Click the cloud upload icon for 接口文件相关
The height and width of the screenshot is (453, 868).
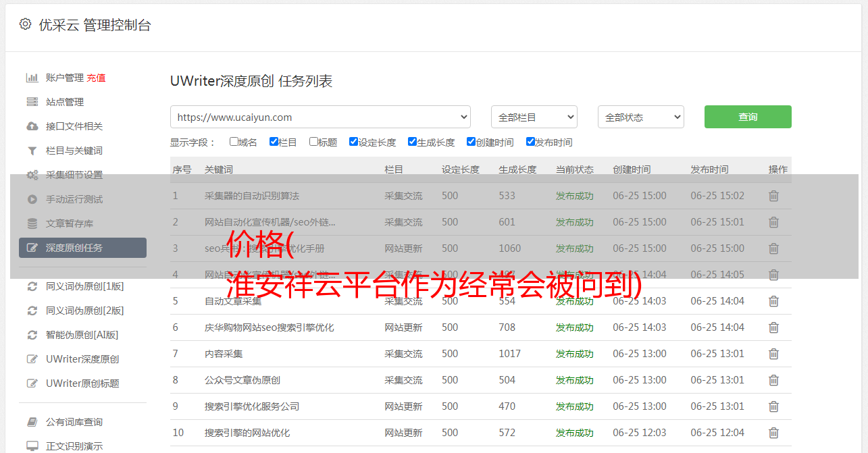32,126
